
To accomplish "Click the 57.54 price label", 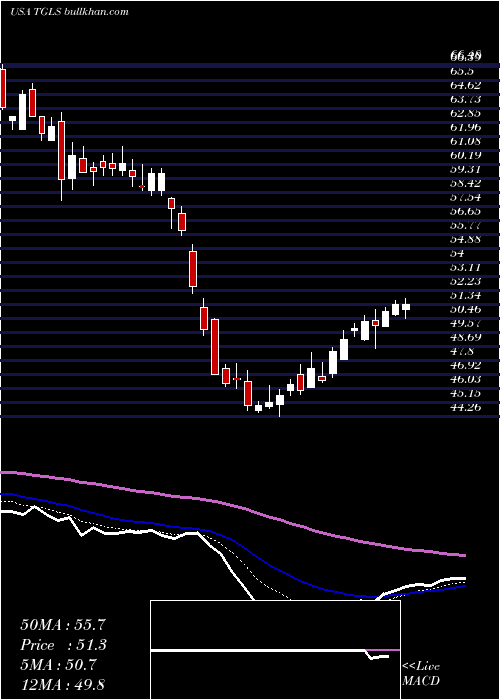I will coord(466,197).
